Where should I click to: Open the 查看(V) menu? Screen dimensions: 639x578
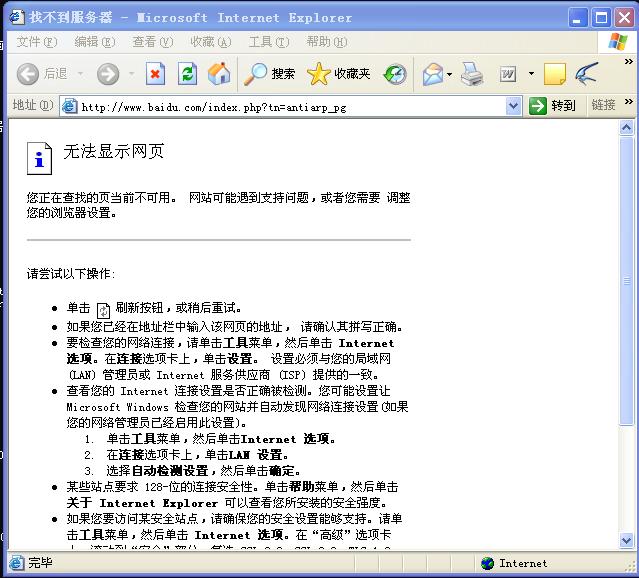pos(152,42)
